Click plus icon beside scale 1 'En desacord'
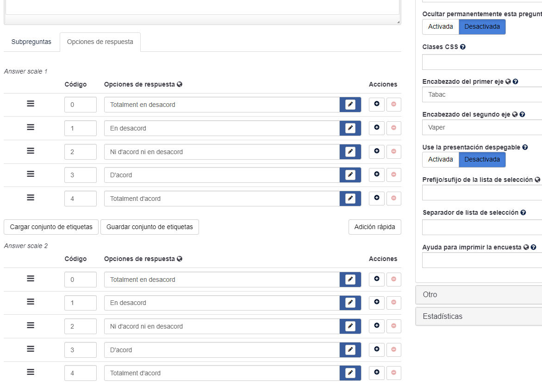Image resolution: width=542 pixels, height=392 pixels. (376, 128)
